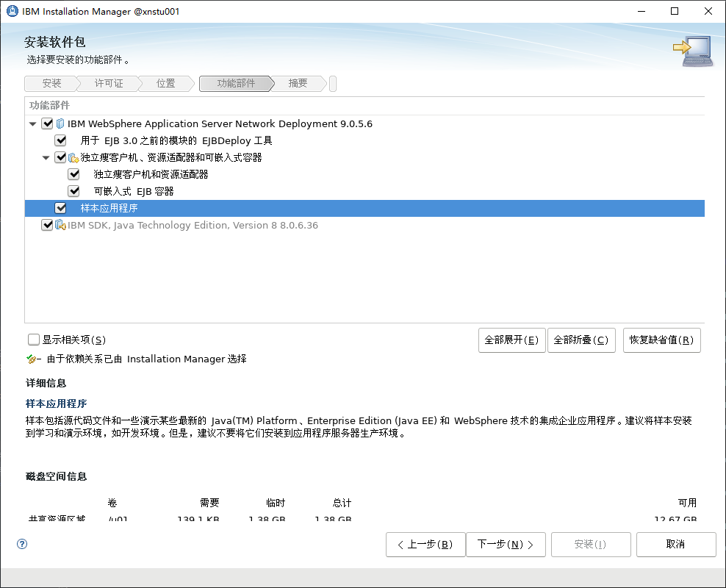Click the dependency selection legend icon
This screenshot has height=588, width=726.
click(33, 359)
